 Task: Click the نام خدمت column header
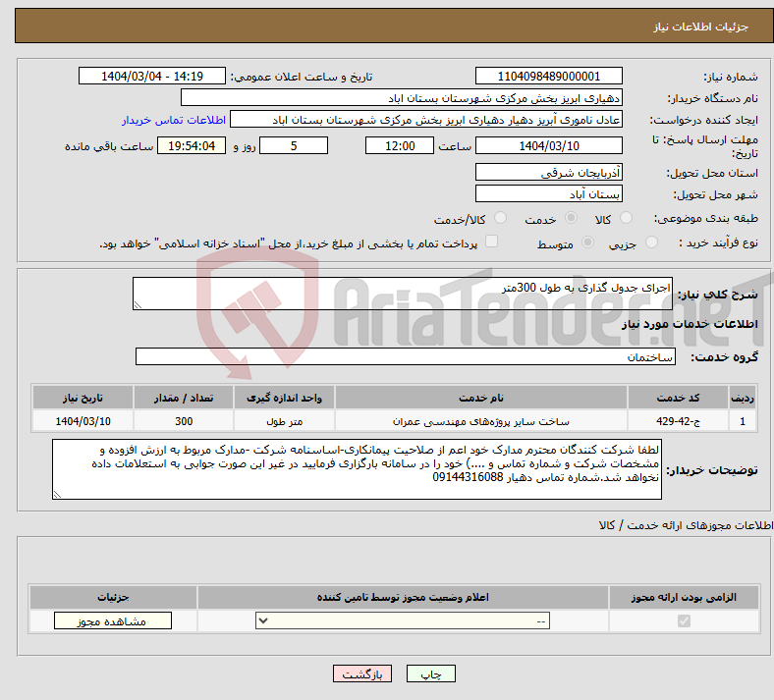(480, 398)
